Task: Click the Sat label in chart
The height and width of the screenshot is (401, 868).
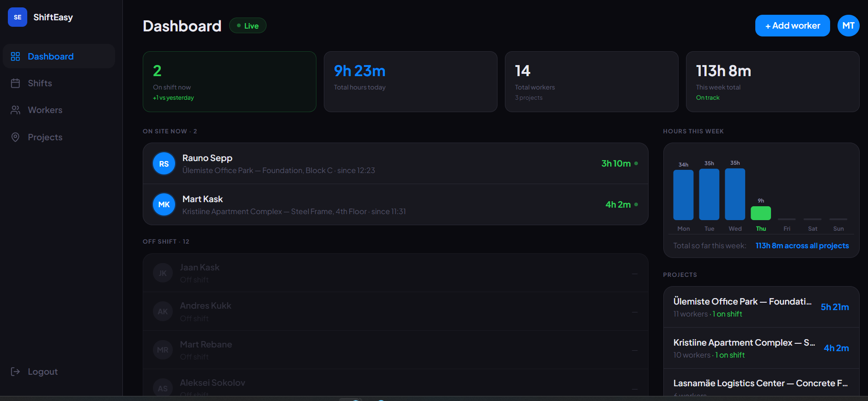Action: pos(813,228)
